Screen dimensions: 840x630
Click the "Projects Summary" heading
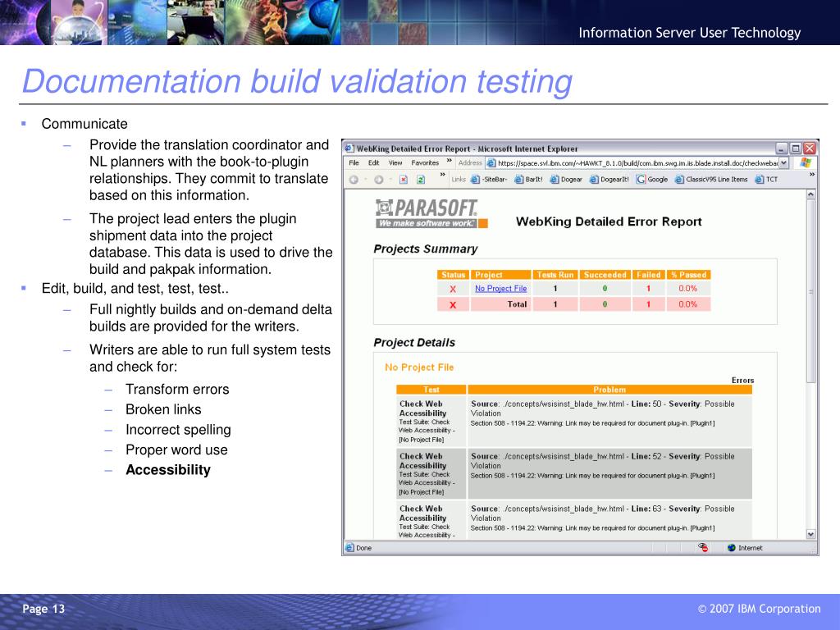(426, 249)
